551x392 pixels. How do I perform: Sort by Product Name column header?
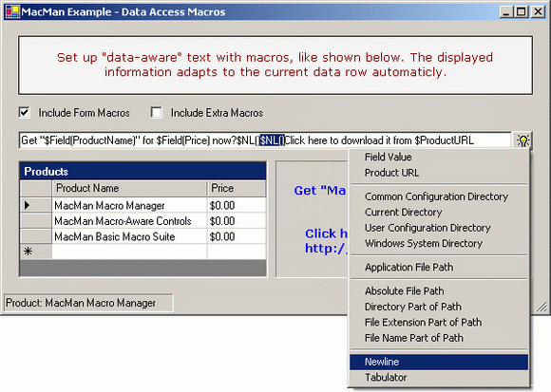pos(129,189)
